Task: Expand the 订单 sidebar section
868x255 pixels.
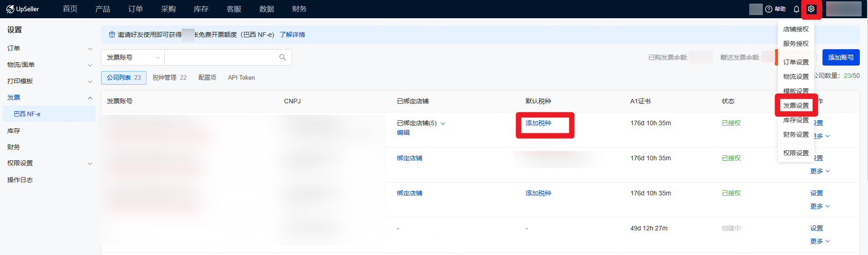Action: [x=90, y=49]
